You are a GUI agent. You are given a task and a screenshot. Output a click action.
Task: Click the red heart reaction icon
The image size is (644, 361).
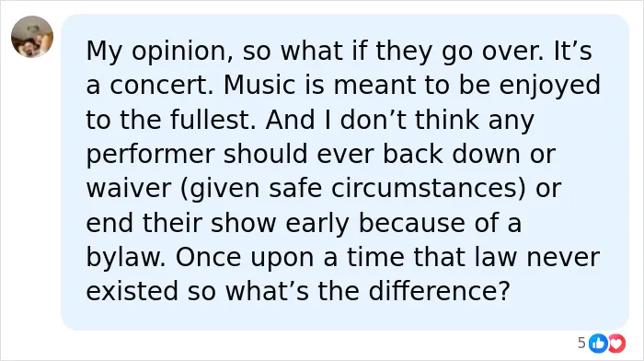pos(617,344)
